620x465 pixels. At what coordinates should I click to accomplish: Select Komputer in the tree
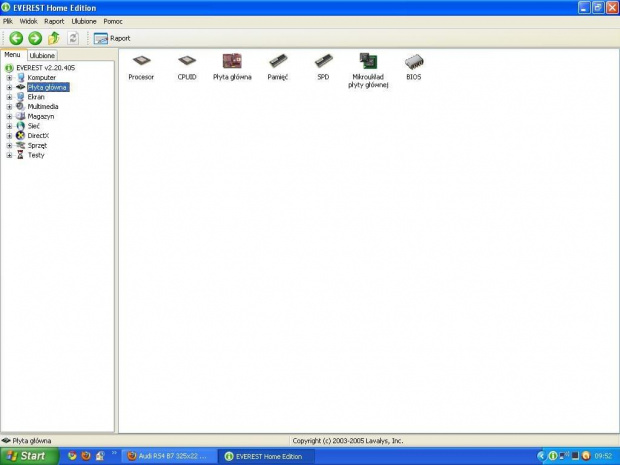pyautogui.click(x=42, y=78)
